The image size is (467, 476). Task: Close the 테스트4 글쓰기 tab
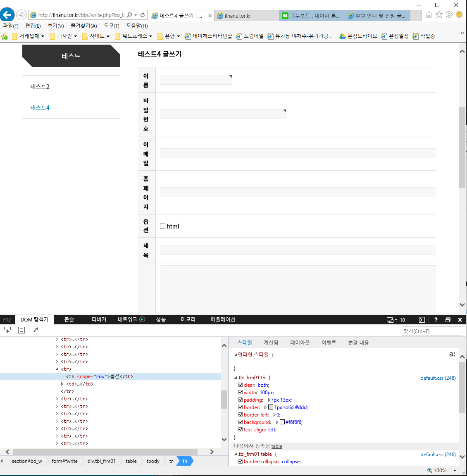[x=210, y=16]
